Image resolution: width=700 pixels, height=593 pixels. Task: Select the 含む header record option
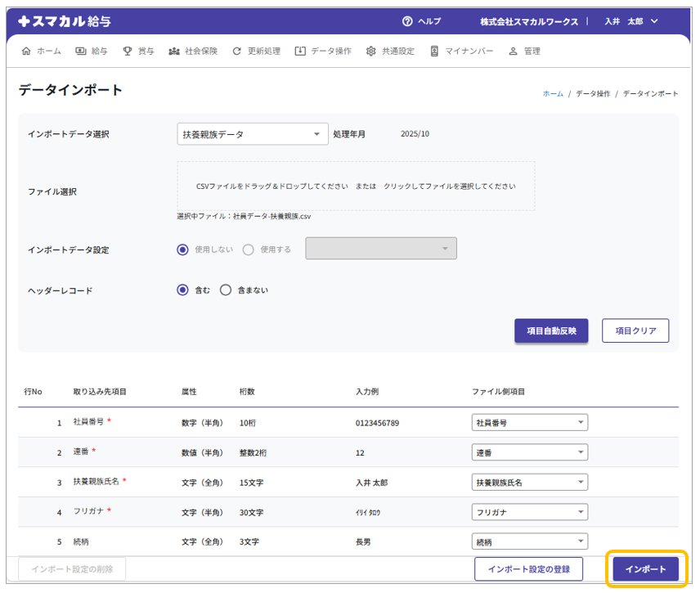183,290
